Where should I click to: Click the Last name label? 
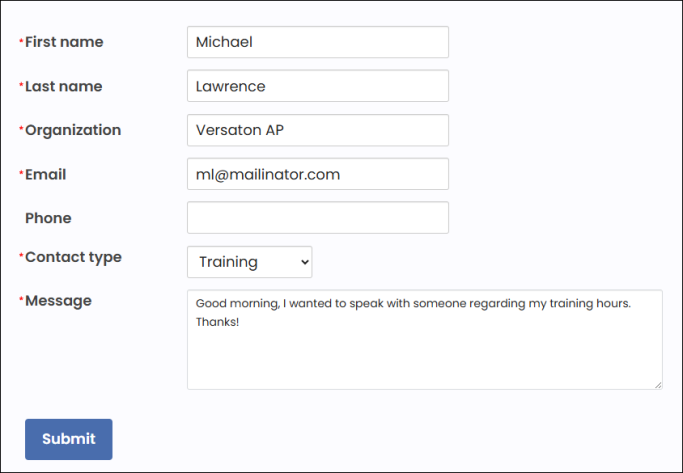tap(63, 86)
